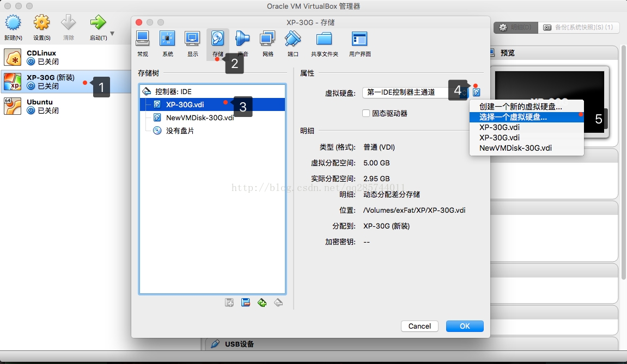The width and height of the screenshot is (627, 364).
Task: Select the Ubuntu virtual machine
Action: click(66, 106)
